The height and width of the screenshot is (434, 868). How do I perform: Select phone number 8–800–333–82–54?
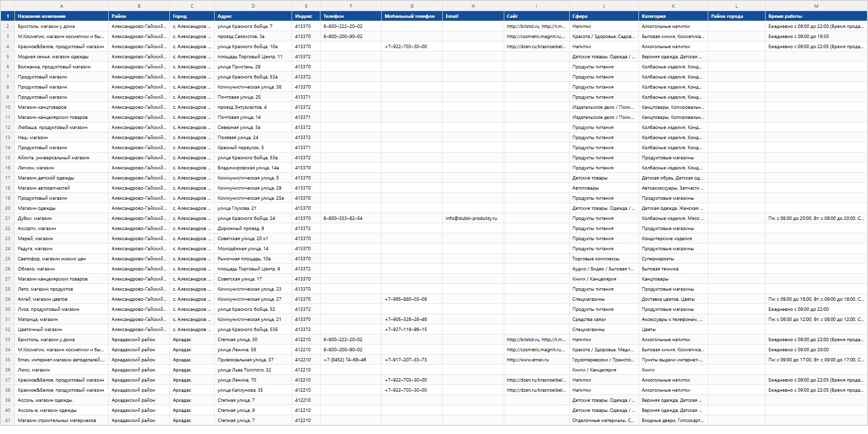(x=351, y=218)
